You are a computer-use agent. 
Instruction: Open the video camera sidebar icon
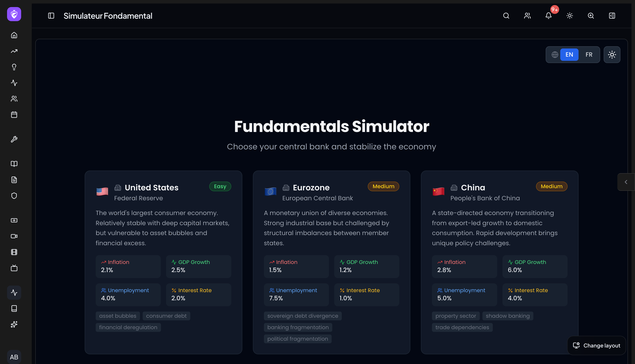coord(14,236)
